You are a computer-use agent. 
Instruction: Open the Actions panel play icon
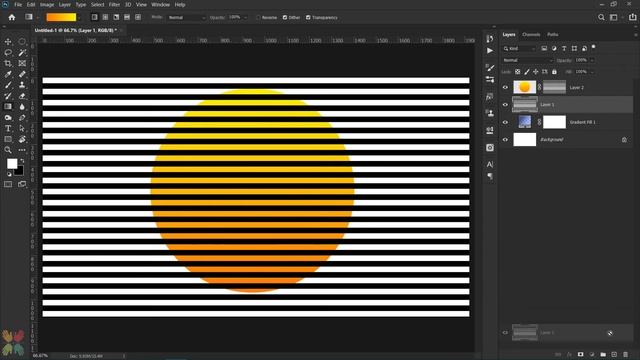coord(490,51)
